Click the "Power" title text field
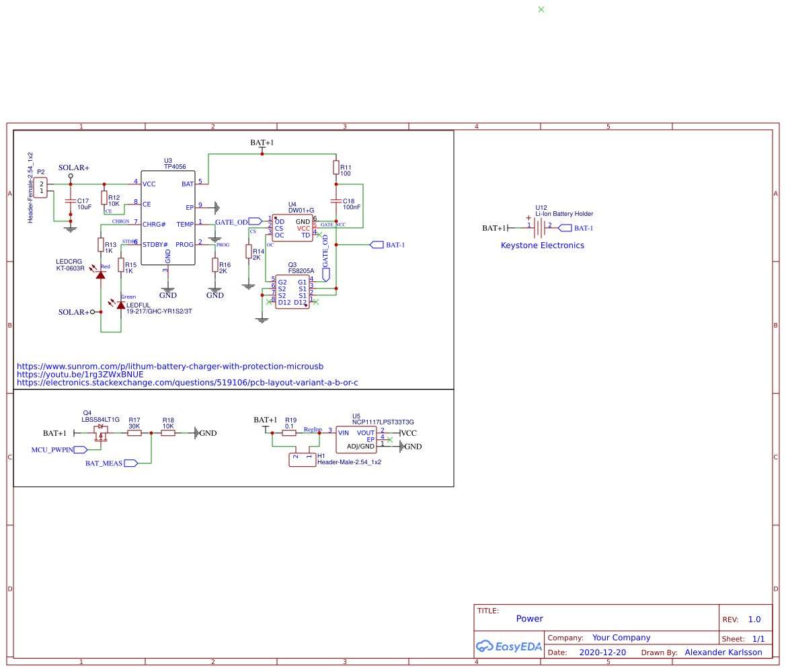This screenshot has width=786, height=672. click(529, 619)
